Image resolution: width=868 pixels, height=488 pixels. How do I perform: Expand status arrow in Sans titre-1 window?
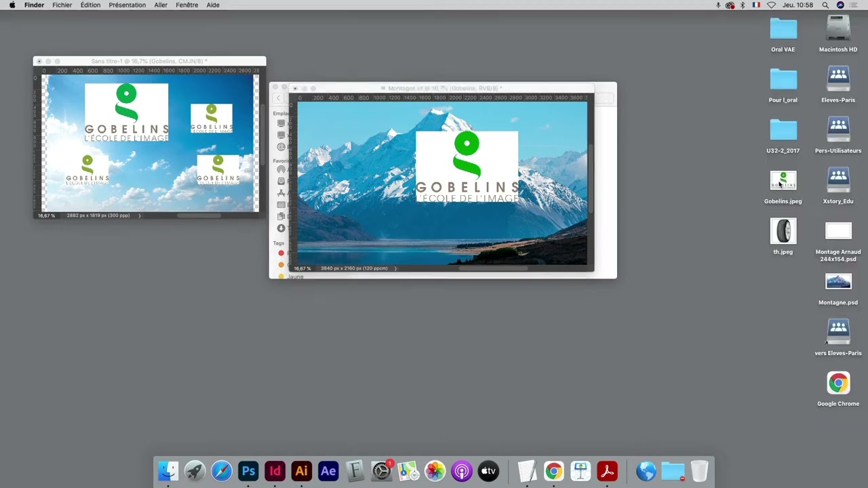coord(140,216)
